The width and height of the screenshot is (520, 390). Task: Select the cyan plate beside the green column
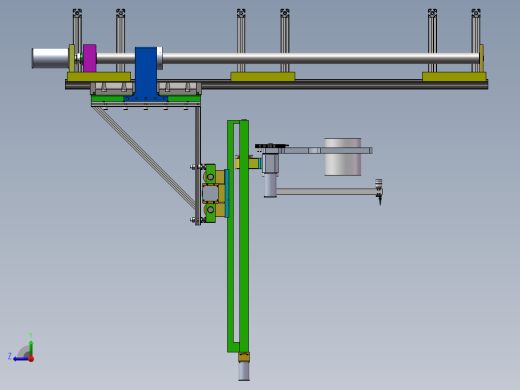pos(227,193)
